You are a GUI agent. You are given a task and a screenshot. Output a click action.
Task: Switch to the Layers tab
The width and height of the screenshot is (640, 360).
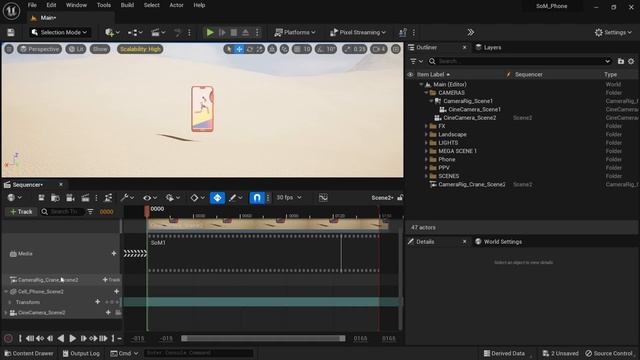pyautogui.click(x=488, y=47)
